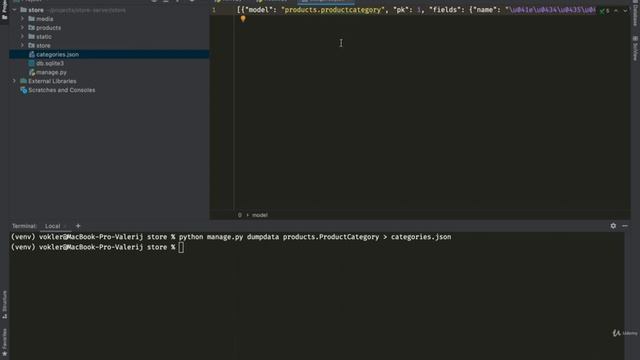The width and height of the screenshot is (640, 360).
Task: Expand the products folder arrow
Action: point(22,28)
